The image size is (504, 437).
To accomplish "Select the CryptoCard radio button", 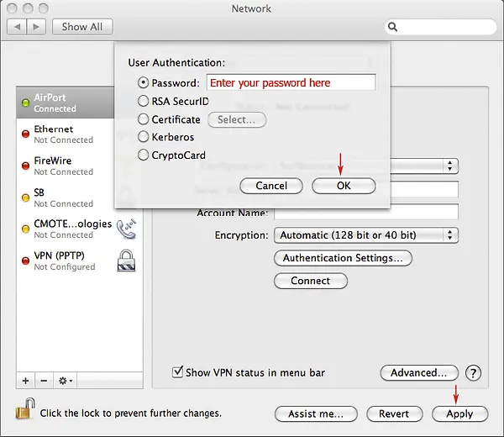I will pyautogui.click(x=143, y=155).
